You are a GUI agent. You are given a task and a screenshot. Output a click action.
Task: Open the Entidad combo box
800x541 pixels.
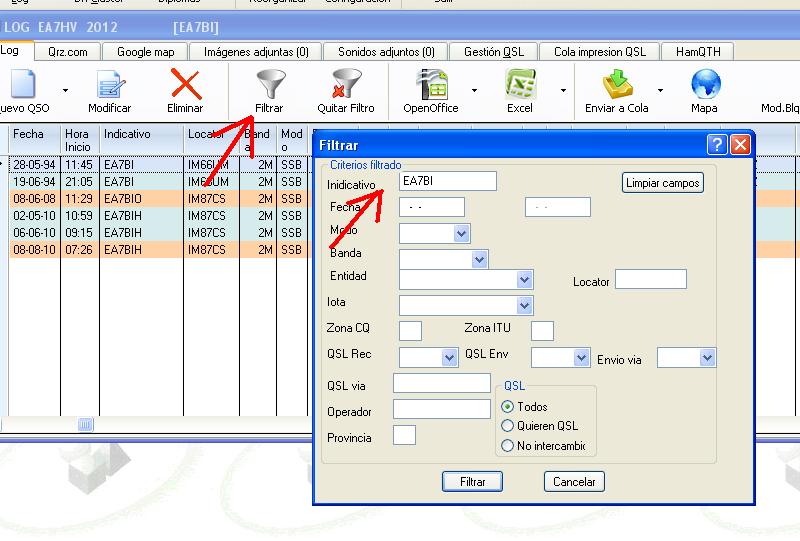[x=524, y=279]
